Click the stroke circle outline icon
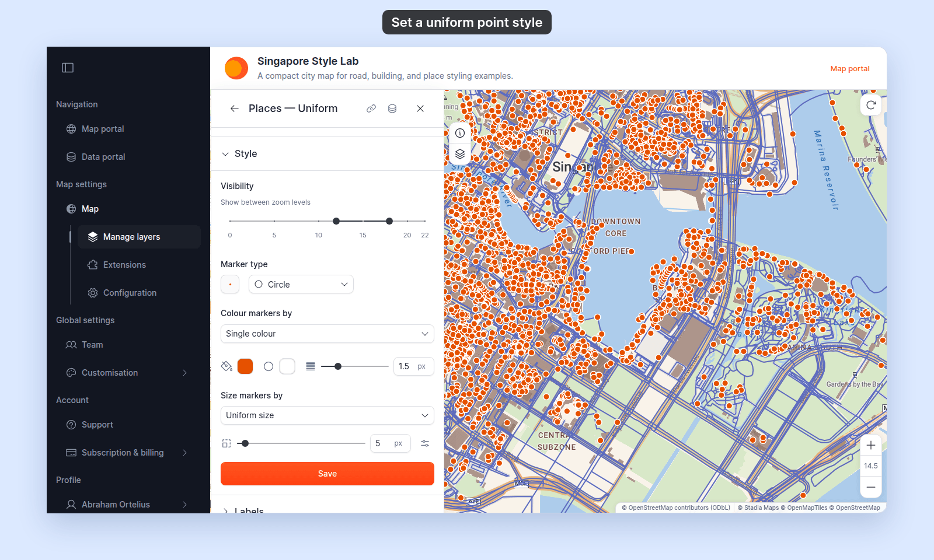 (269, 366)
